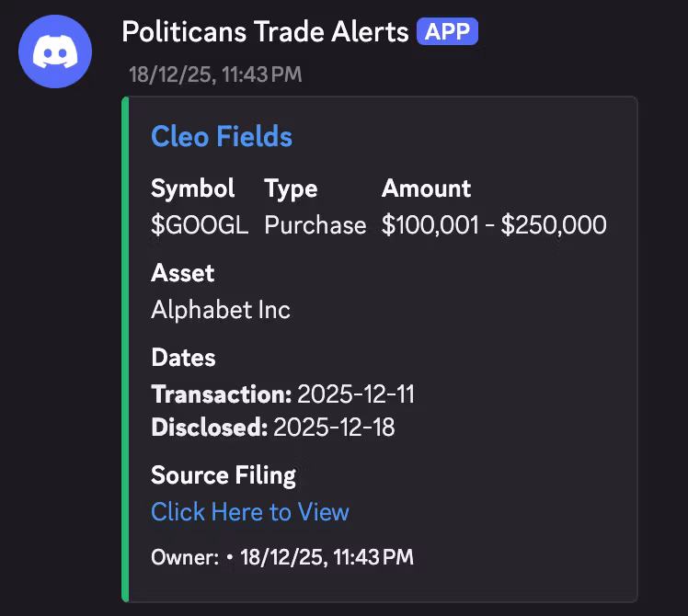Click the Discord logo bot avatar
This screenshot has height=616, width=688.
click(x=55, y=51)
